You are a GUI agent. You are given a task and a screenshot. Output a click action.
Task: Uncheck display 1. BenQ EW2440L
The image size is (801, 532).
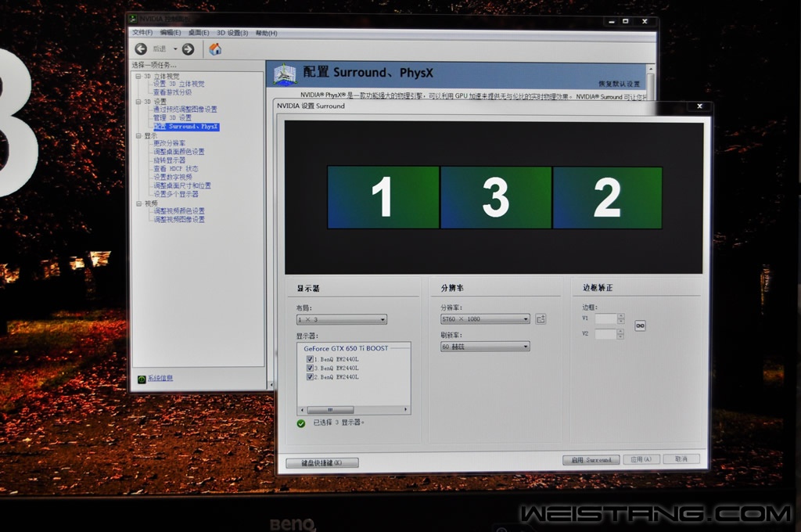[x=311, y=359]
